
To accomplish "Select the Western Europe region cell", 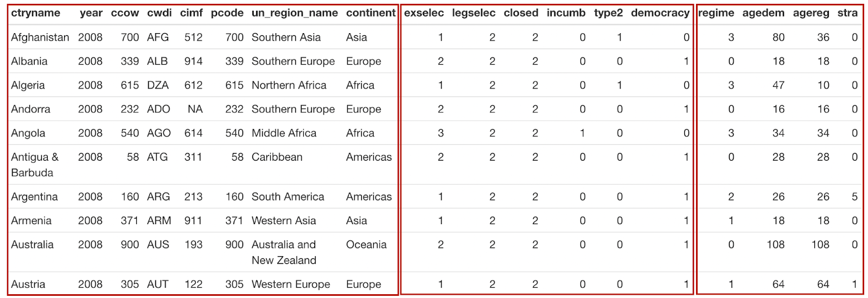I will tap(291, 284).
